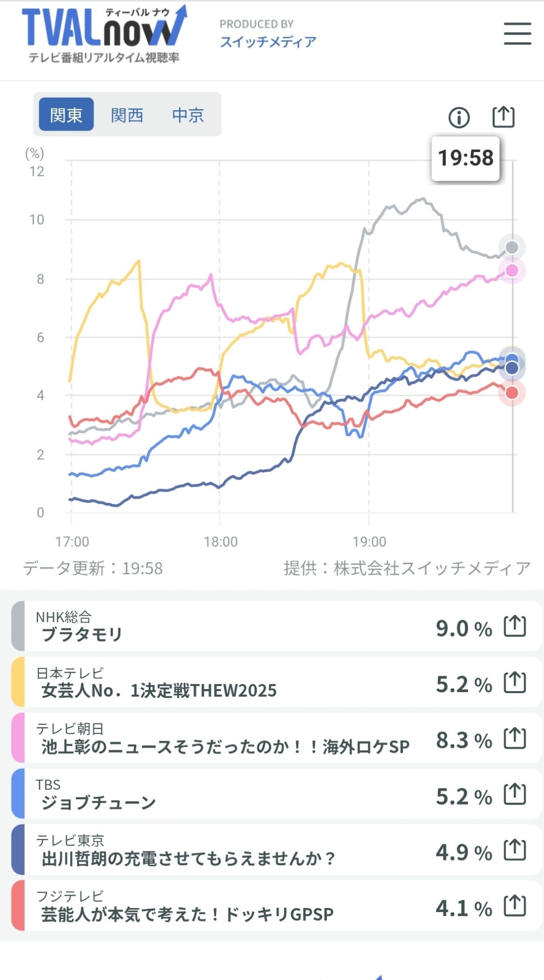This screenshot has height=980, width=544.
Task: Click the chart info icon
Action: tap(459, 117)
